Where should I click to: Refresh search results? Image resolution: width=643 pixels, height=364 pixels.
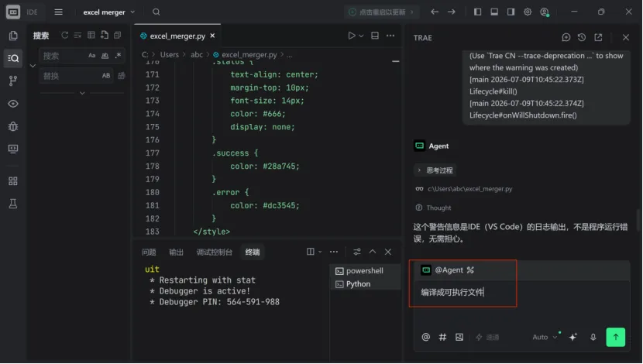click(65, 36)
